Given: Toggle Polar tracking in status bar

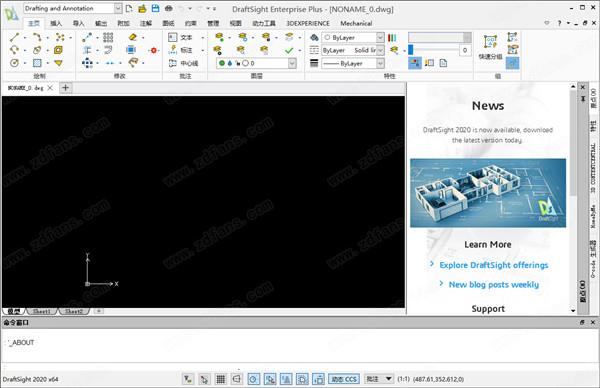Looking at the screenshot, I should click(253, 379).
